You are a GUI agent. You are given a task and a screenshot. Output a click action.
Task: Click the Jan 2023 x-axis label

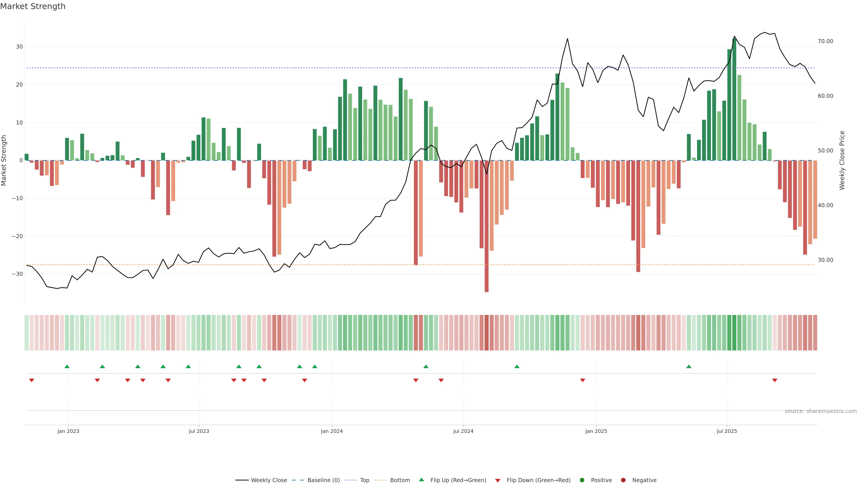pyautogui.click(x=68, y=431)
